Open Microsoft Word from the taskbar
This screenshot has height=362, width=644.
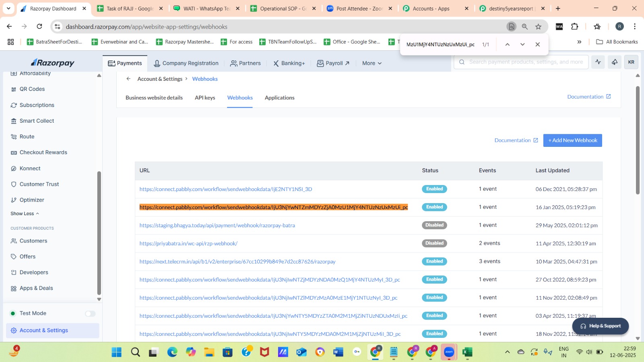[338, 352]
